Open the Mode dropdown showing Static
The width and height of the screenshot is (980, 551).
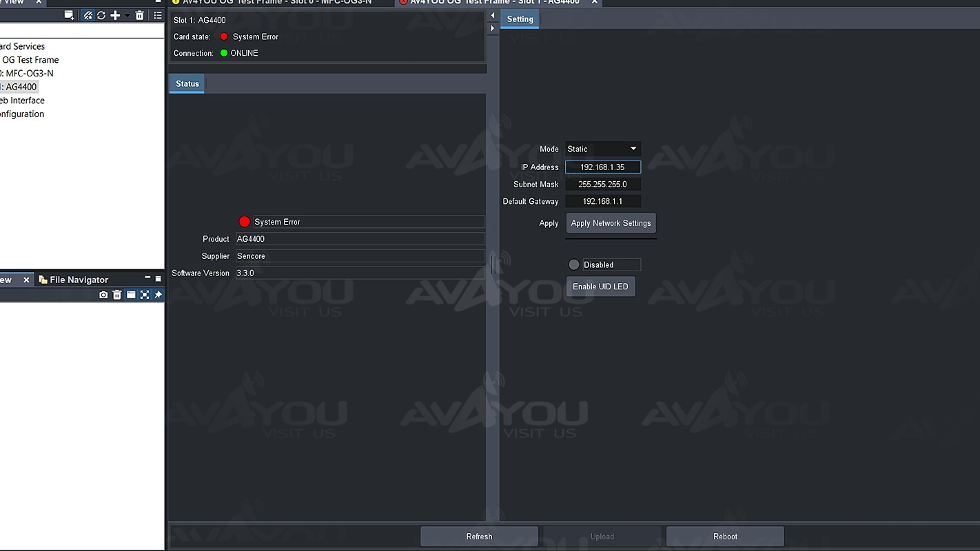click(602, 149)
